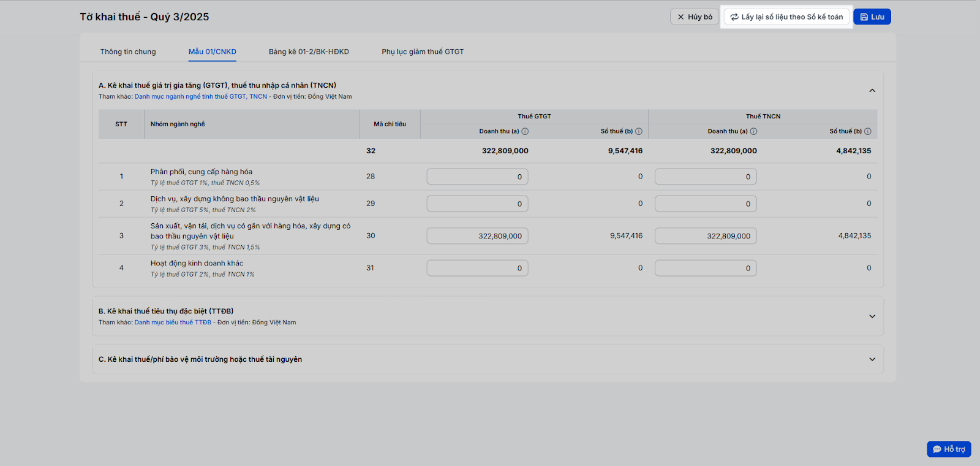This screenshot has height=466, width=980.
Task: Edit TNCN revenue field for row 3
Action: point(706,236)
